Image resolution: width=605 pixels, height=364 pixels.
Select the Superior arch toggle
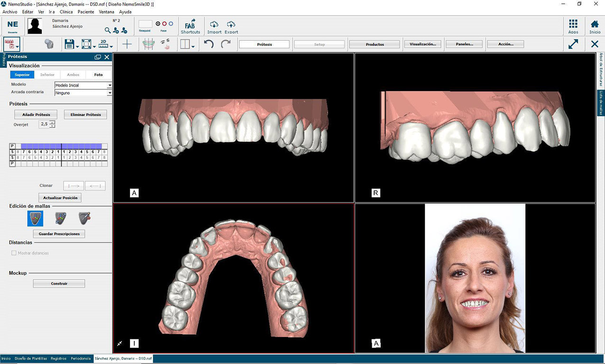tap(22, 74)
